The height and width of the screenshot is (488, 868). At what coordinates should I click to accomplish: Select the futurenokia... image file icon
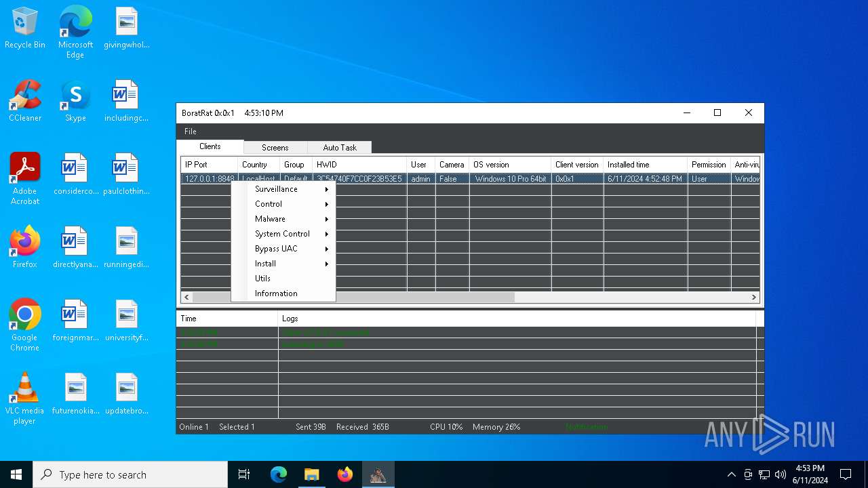point(75,394)
